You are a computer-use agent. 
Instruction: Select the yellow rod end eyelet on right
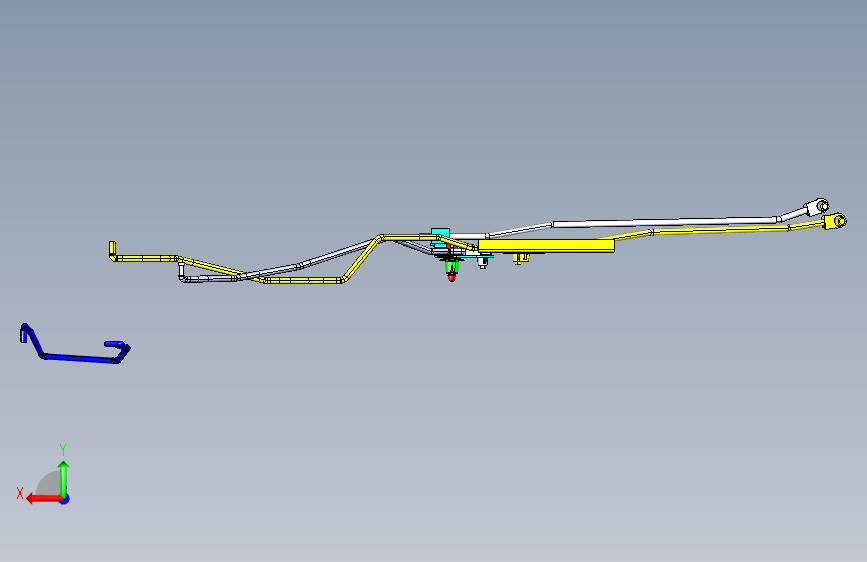click(x=834, y=221)
